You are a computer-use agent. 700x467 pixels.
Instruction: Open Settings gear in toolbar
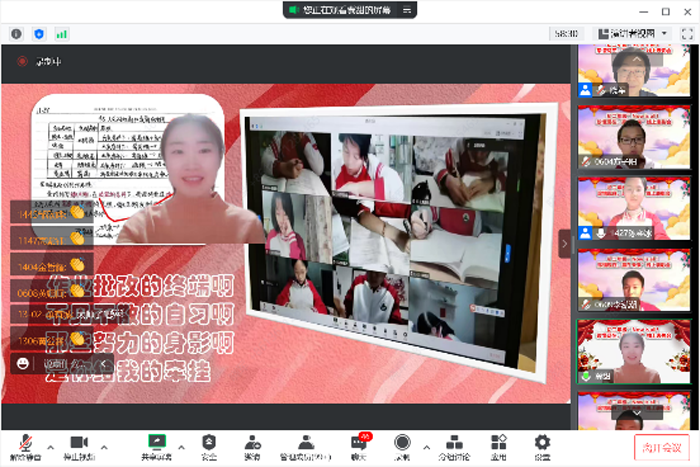(x=542, y=447)
